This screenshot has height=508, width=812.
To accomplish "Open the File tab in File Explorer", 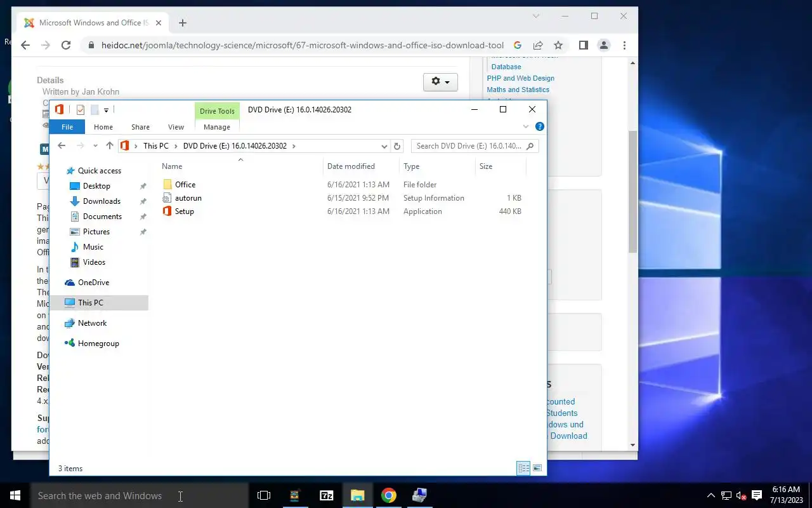I will click(x=67, y=127).
